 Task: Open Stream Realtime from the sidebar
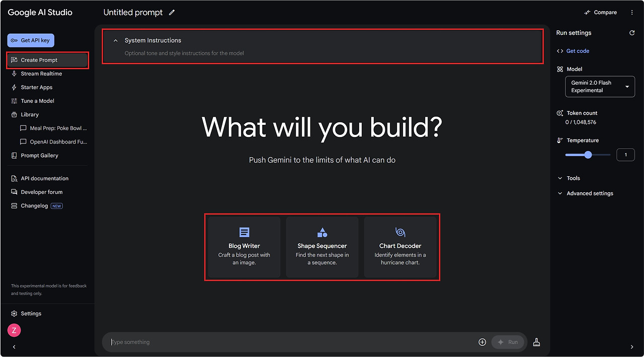[x=41, y=74]
